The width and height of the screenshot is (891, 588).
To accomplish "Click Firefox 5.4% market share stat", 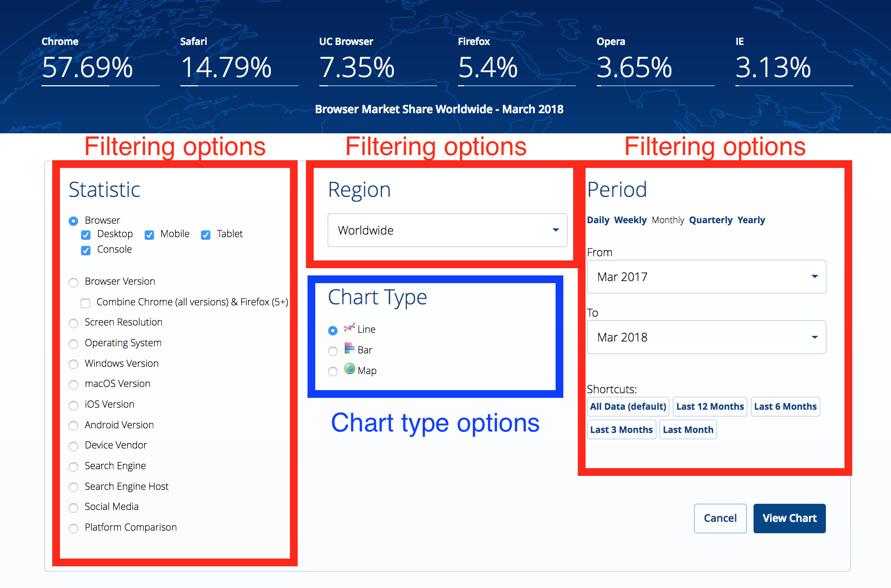I will [516, 60].
